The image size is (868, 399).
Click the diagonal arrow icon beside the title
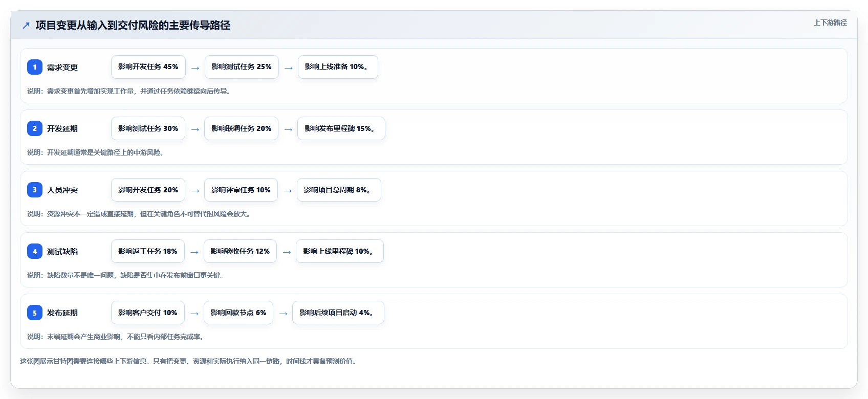coord(26,25)
